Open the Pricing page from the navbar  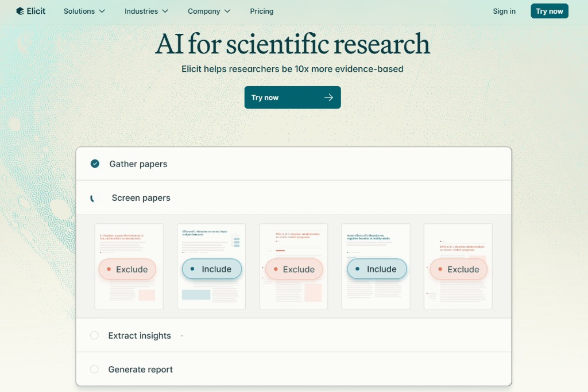click(x=262, y=11)
